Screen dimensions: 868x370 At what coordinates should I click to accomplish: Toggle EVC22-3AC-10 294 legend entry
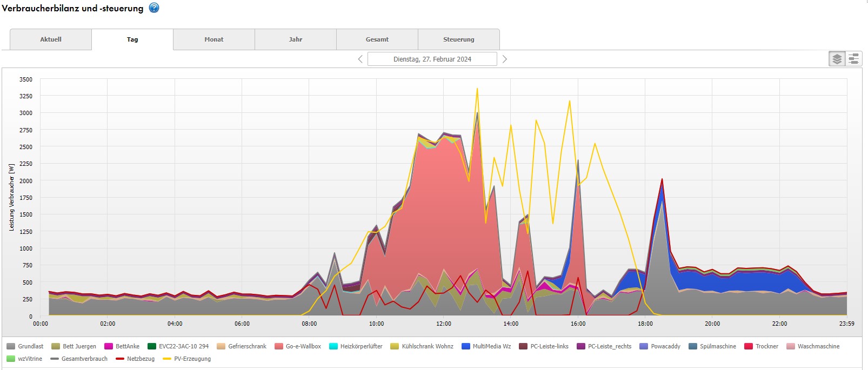pyautogui.click(x=178, y=346)
